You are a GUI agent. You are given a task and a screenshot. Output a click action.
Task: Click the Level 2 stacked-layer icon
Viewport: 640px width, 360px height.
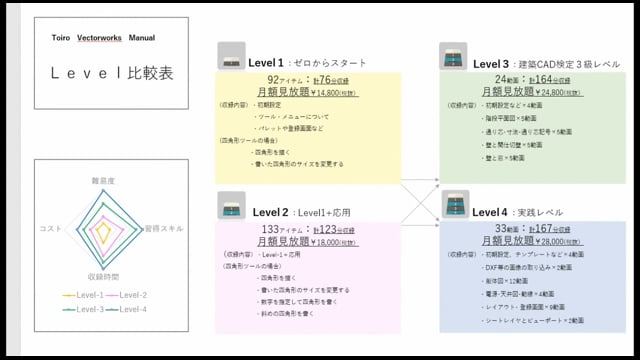point(231,205)
